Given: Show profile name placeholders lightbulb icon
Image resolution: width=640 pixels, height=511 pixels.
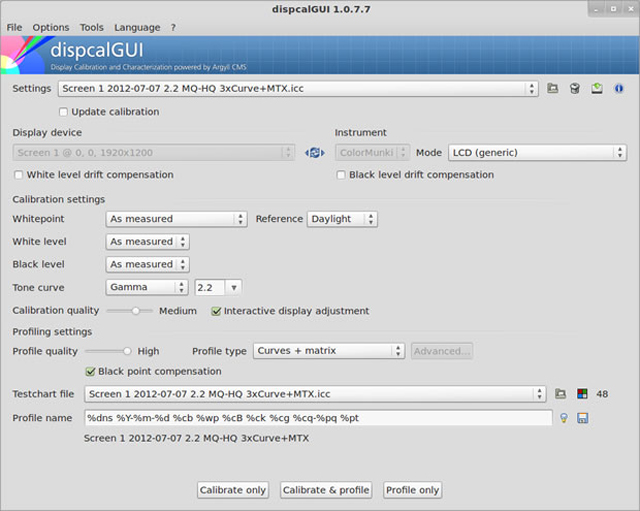Looking at the screenshot, I should click(x=564, y=418).
